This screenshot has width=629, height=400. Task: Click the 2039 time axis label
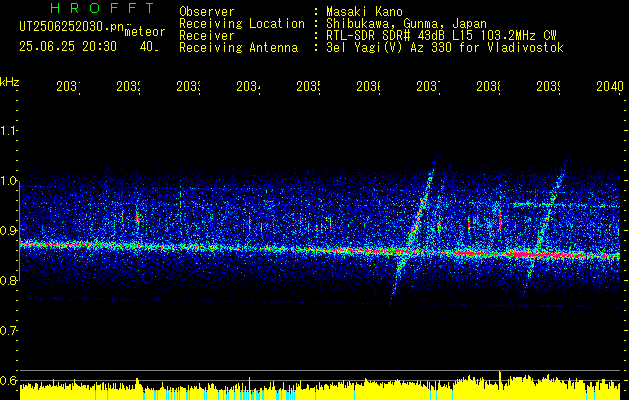[549, 86]
